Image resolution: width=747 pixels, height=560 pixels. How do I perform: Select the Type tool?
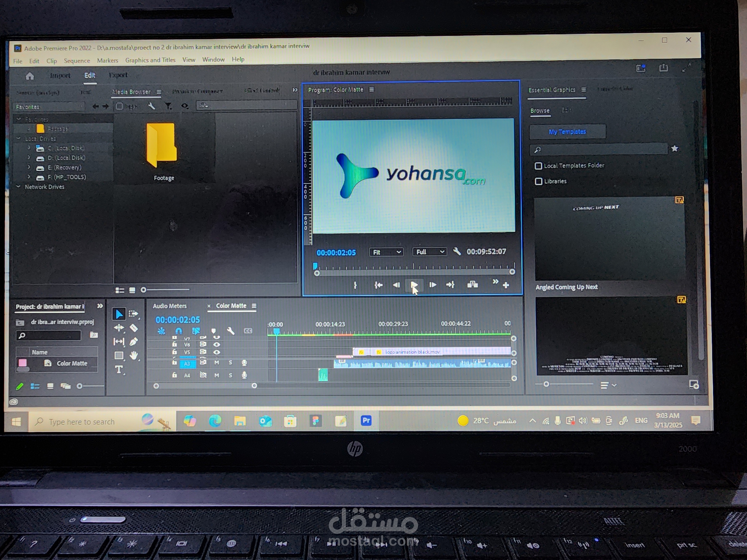tap(119, 370)
